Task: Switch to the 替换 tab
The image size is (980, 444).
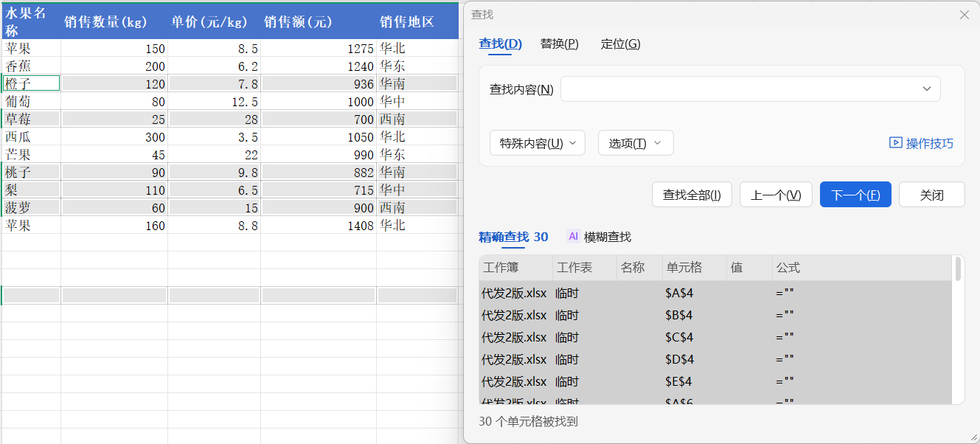Action: coord(559,44)
